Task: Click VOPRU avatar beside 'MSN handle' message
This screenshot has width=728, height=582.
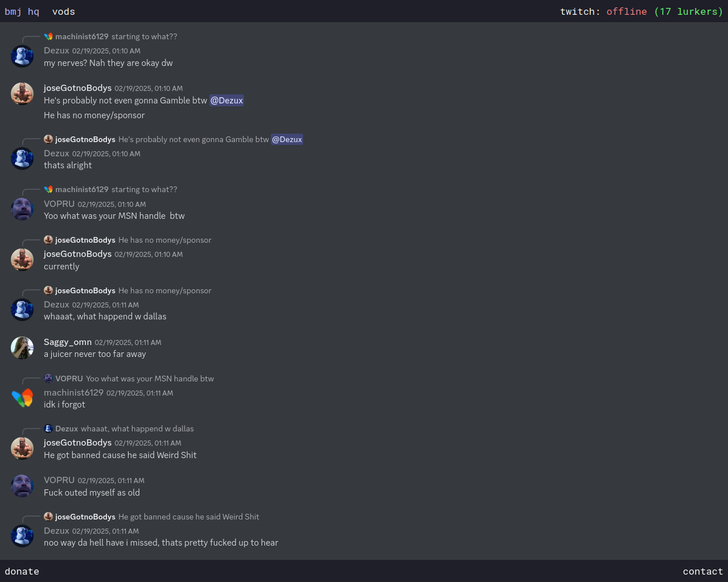Action: 22,209
